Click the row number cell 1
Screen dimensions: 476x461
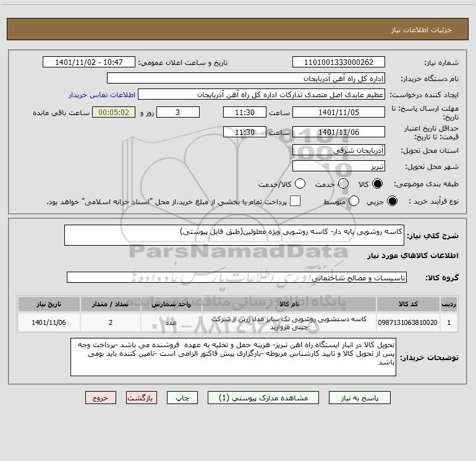[x=449, y=322]
